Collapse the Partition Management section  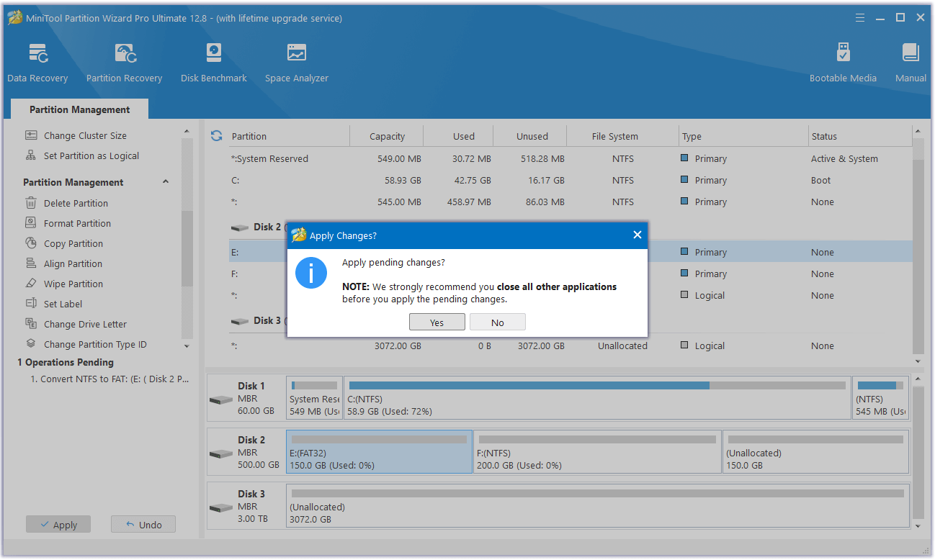(166, 182)
